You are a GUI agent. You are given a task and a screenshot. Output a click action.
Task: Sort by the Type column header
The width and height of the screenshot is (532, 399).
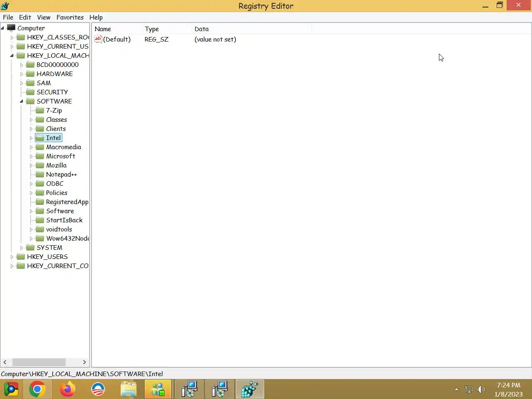(x=167, y=29)
